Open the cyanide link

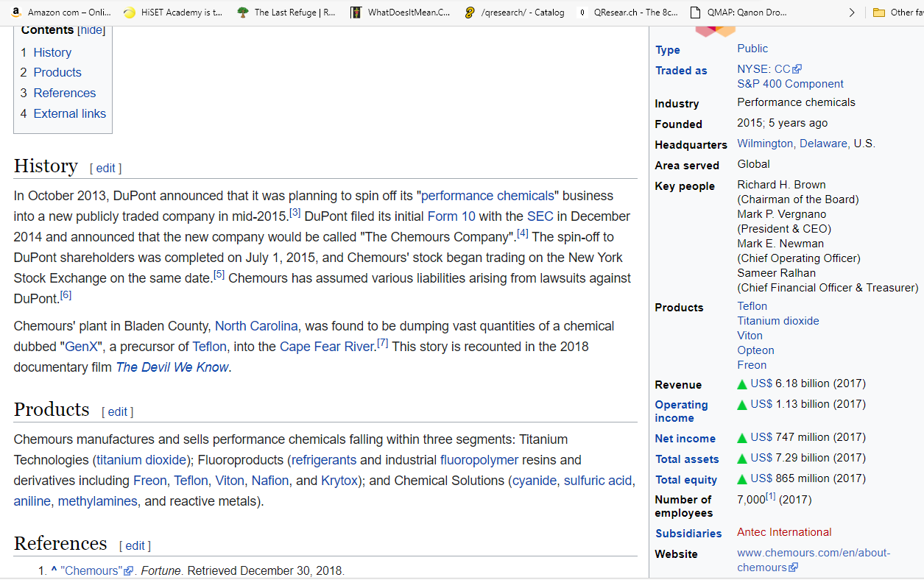tap(535, 481)
